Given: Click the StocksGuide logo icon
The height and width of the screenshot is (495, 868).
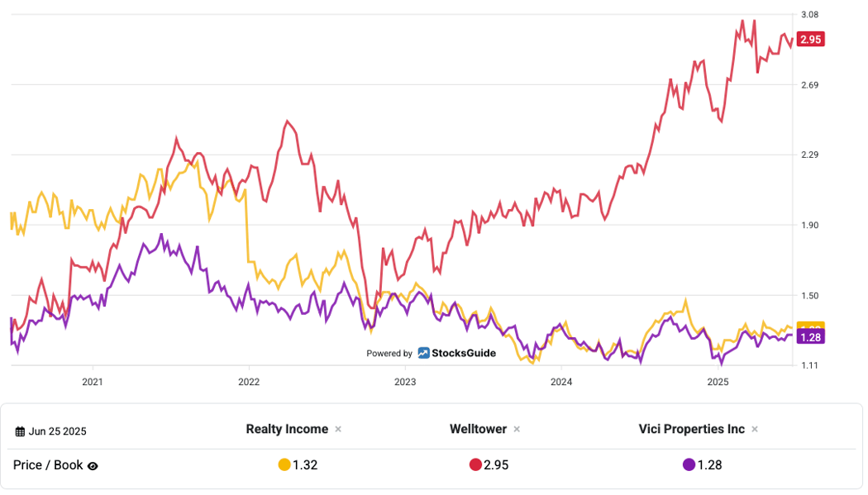Looking at the screenshot, I should pos(423,353).
